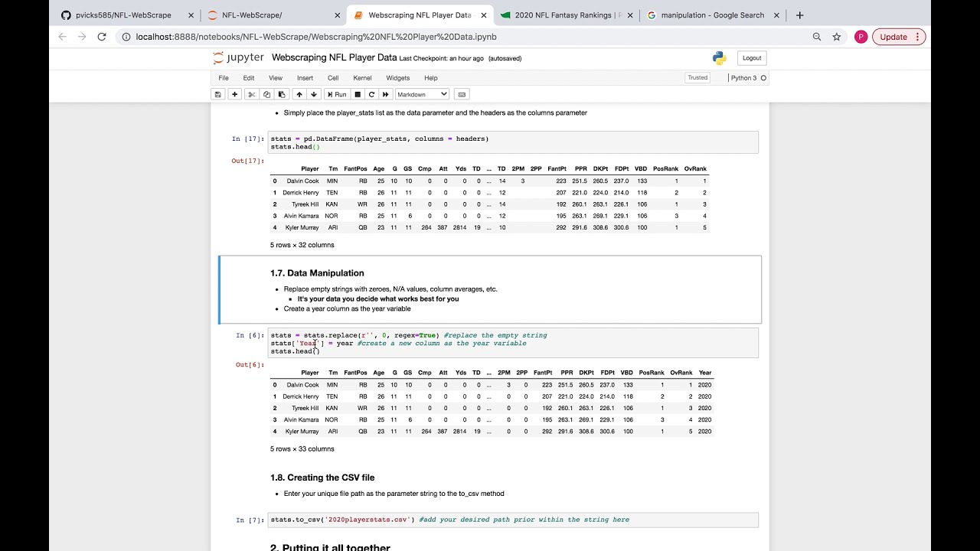This screenshot has height=551, width=980.
Task: Click the 'Last Checkpoint: an hour ago' text
Action: [x=442, y=58]
